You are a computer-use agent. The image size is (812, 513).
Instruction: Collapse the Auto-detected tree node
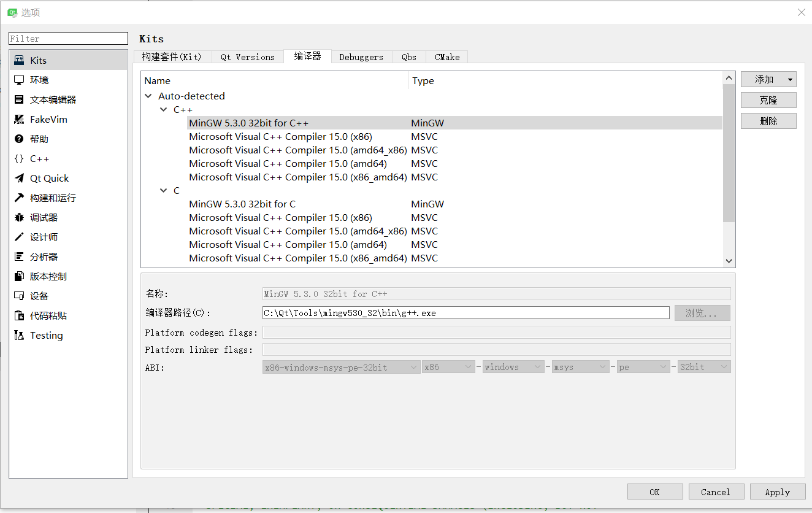(148, 96)
